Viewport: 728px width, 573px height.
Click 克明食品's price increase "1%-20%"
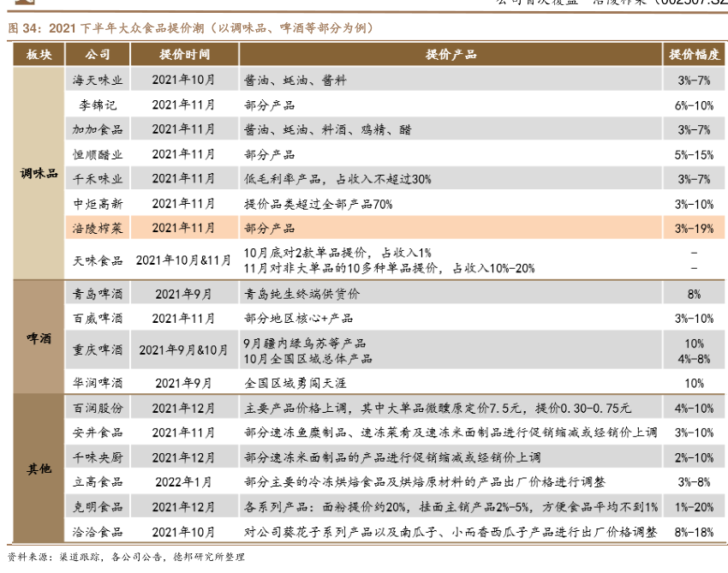(x=694, y=507)
